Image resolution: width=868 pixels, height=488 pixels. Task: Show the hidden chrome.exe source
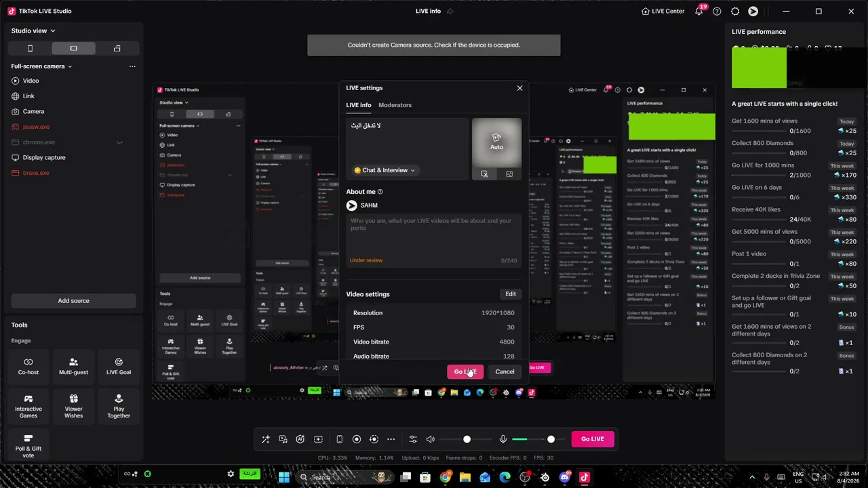point(120,142)
